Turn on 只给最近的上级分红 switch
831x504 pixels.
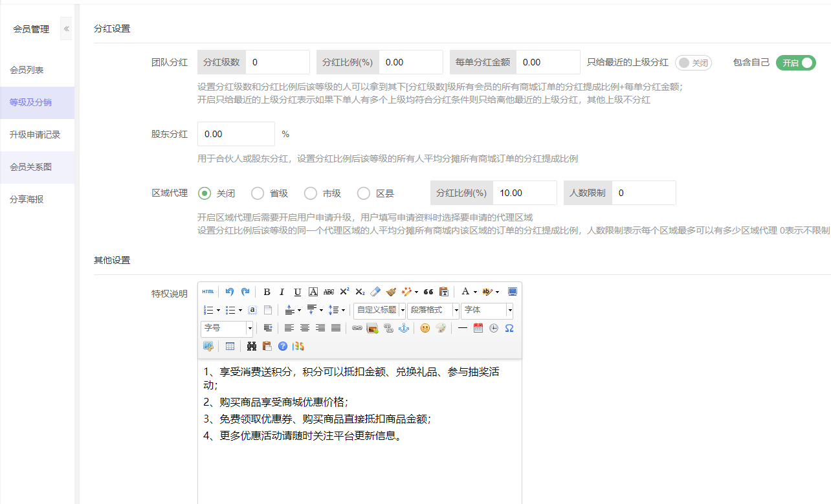693,63
